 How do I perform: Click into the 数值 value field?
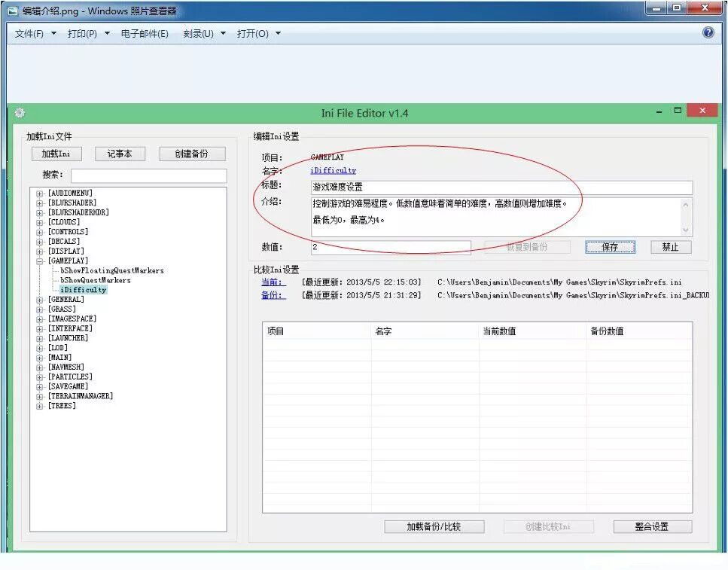391,247
